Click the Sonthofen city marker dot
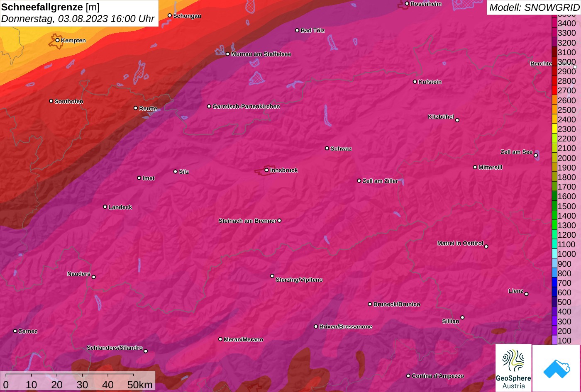Image resolution: width=581 pixels, height=392 pixels. coord(51,101)
